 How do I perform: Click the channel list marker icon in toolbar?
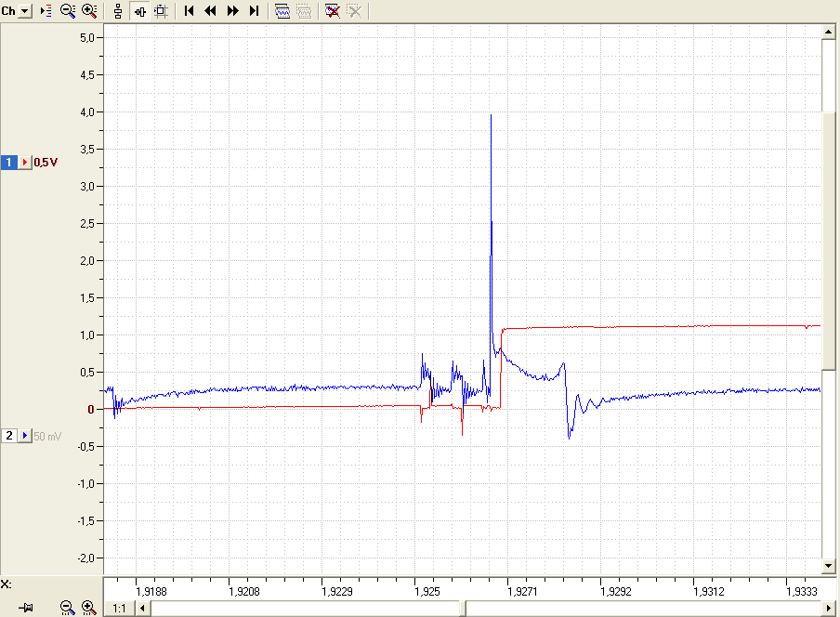(x=46, y=11)
